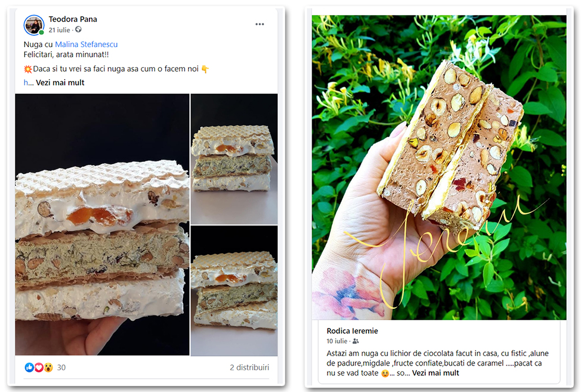Expand post text with Vezi mai mult
Image resolution: width=588 pixels, height=392 pixels.
pyautogui.click(x=60, y=82)
